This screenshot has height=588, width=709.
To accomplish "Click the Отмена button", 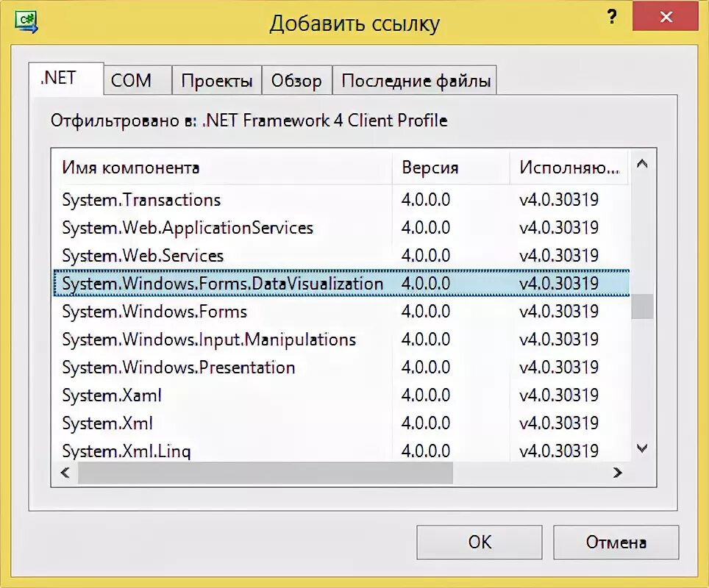I will pos(616,542).
